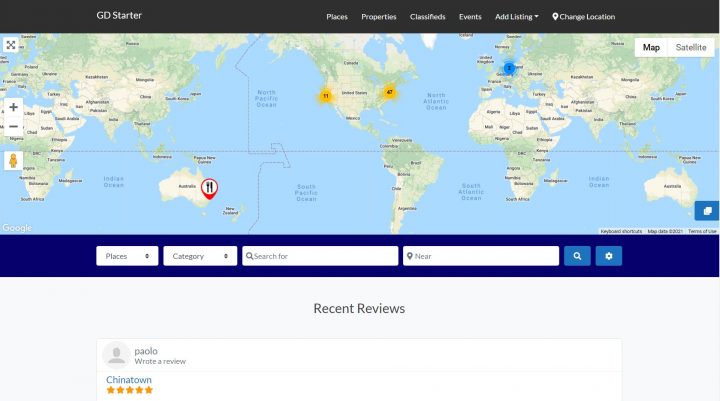Go to the Properties menu item

(379, 17)
